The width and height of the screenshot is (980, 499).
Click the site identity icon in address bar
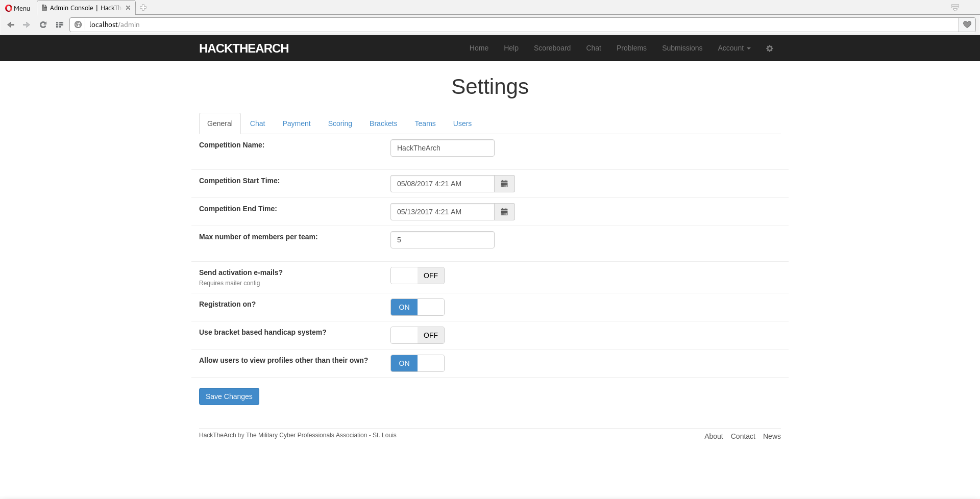coord(78,24)
